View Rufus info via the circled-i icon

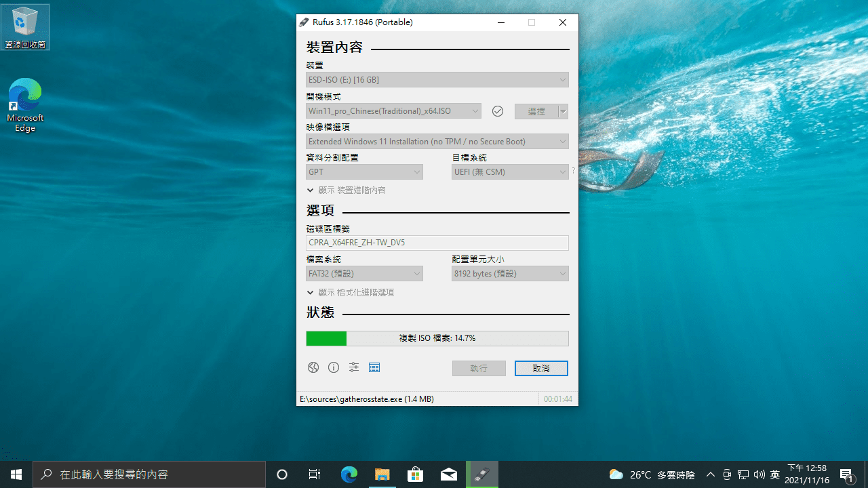[333, 367]
